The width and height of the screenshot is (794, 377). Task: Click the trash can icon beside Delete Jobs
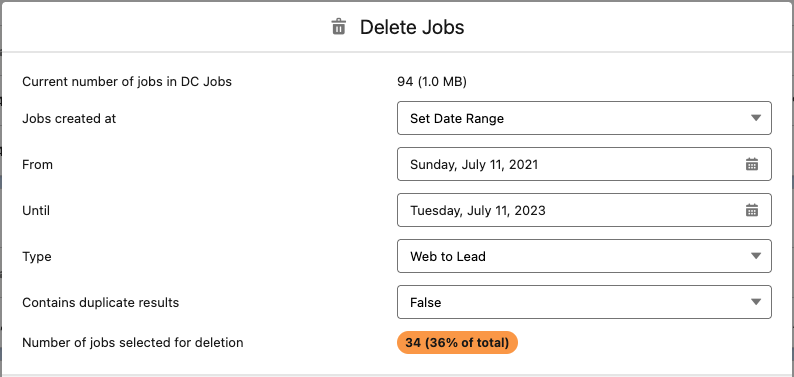click(x=338, y=27)
